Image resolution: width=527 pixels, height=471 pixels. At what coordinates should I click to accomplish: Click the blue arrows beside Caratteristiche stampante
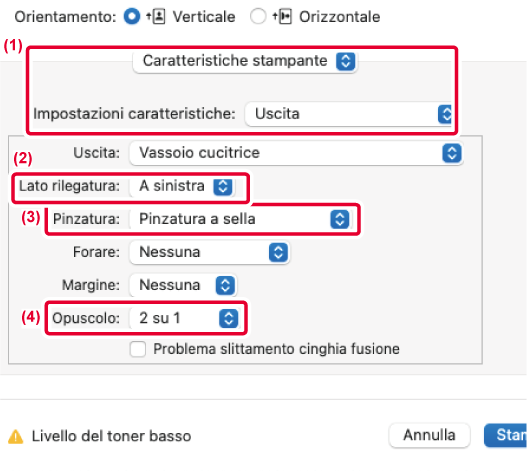coord(346,61)
